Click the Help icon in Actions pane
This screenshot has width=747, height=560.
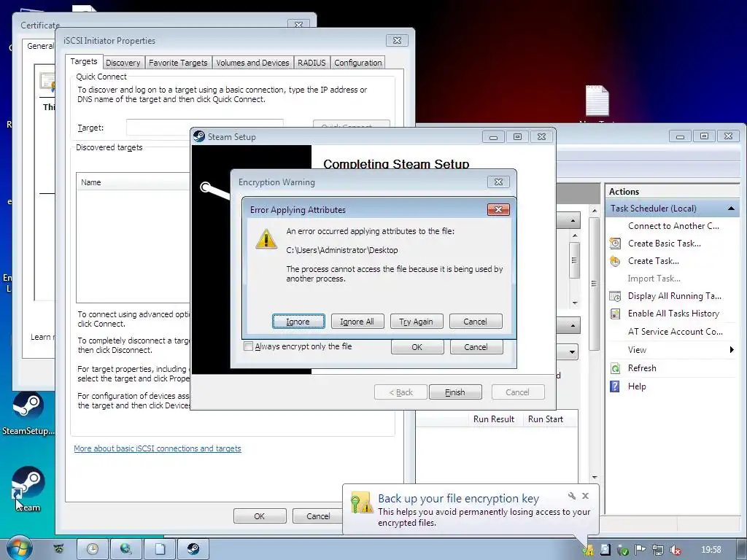(x=615, y=386)
